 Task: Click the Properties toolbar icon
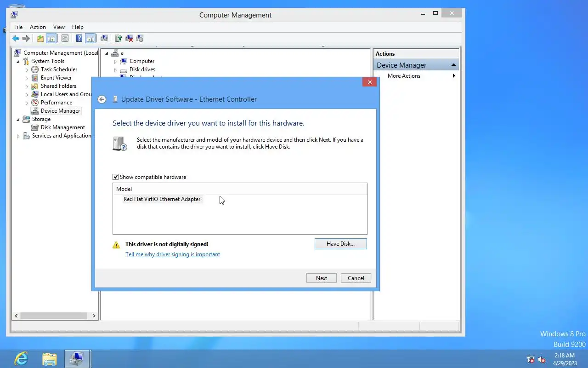pyautogui.click(x=65, y=39)
